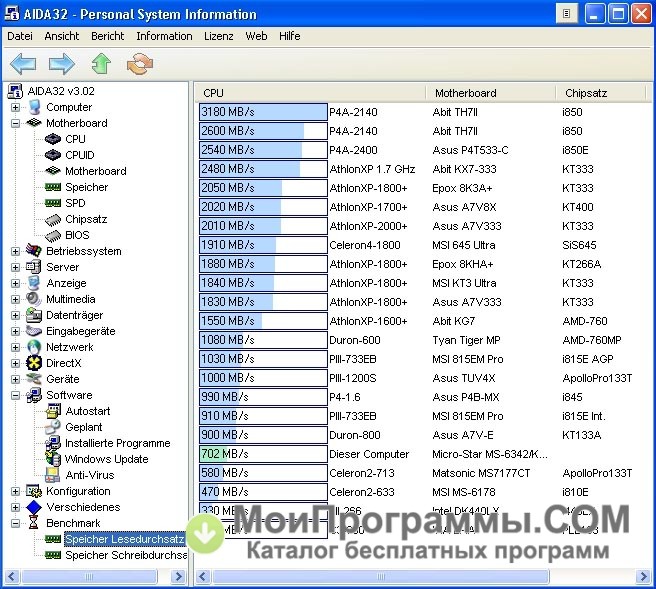Click the SPD memory module icon
The image size is (656, 589).
[x=53, y=203]
